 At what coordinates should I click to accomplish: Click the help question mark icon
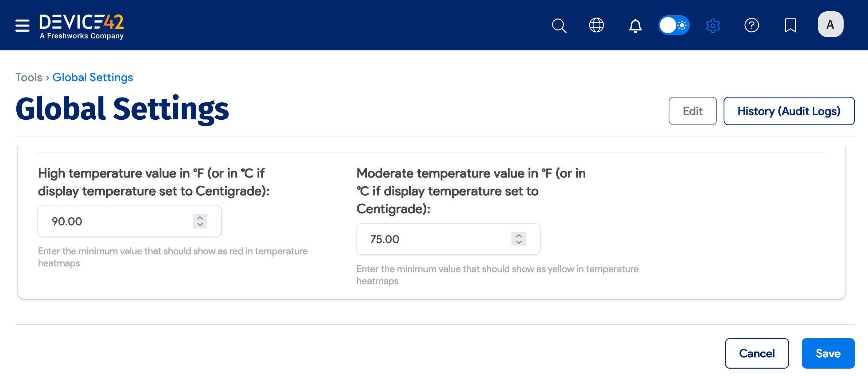(752, 25)
